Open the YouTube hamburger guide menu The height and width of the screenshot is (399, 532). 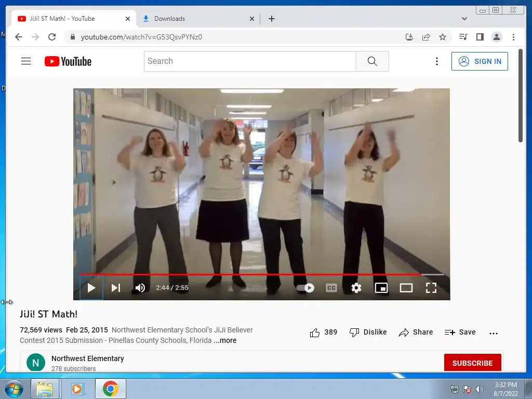coord(26,61)
